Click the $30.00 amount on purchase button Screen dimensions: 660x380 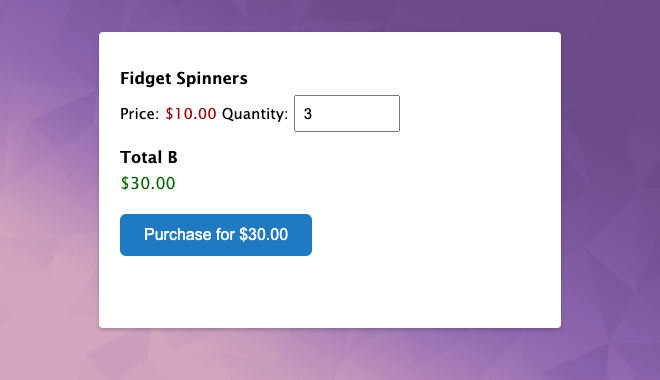pyautogui.click(x=263, y=235)
